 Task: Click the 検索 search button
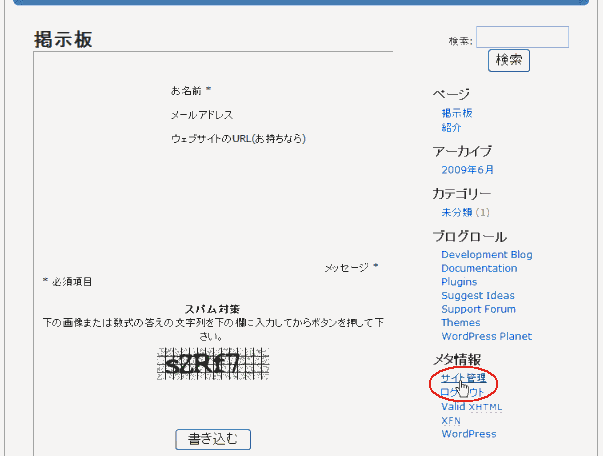(x=509, y=60)
